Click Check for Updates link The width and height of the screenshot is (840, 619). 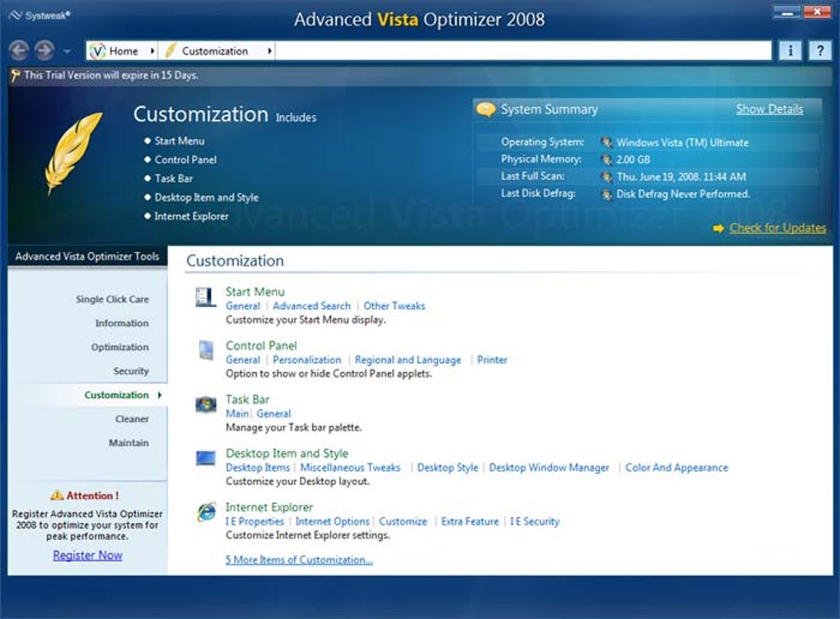[778, 228]
